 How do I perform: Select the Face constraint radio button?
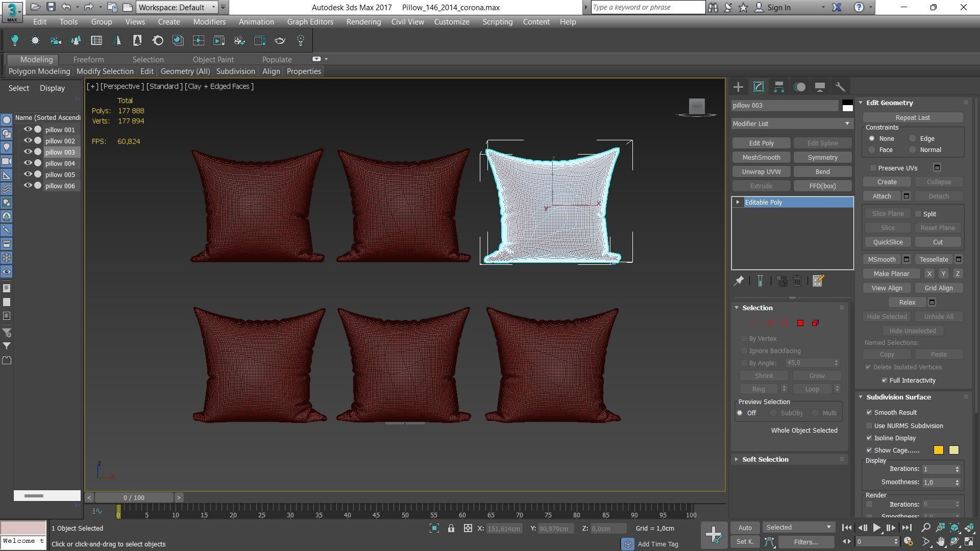coord(872,149)
